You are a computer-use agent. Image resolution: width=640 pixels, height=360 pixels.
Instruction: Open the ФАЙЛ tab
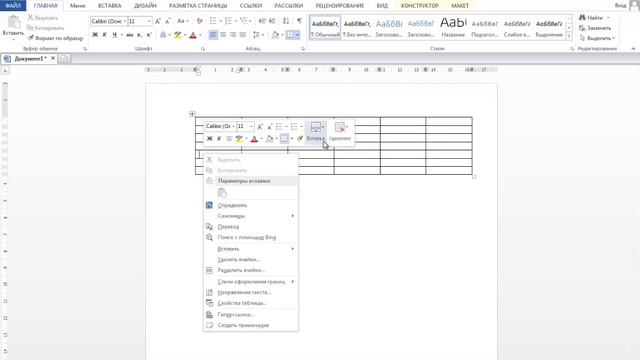(13, 6)
